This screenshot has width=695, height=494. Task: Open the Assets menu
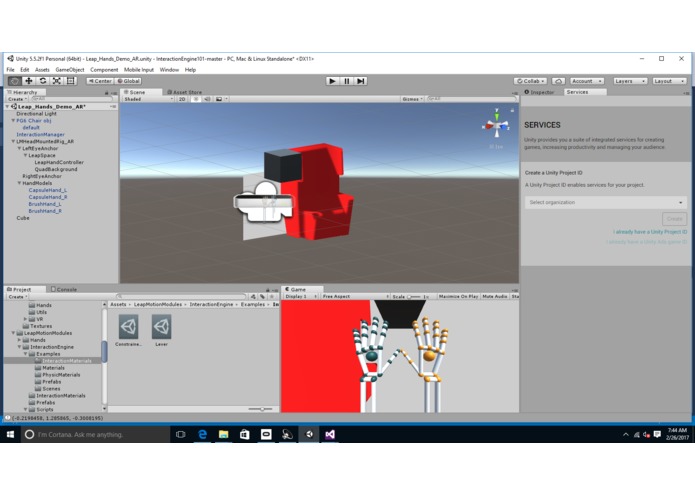click(x=42, y=70)
